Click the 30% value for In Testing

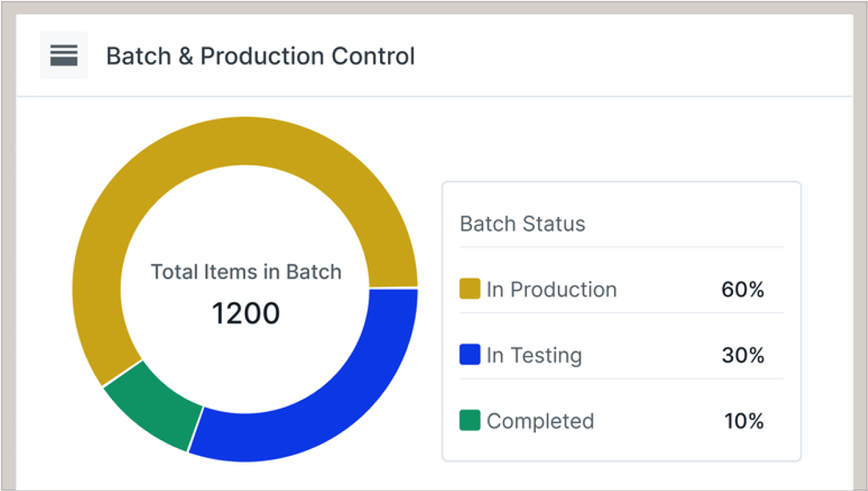pos(743,355)
